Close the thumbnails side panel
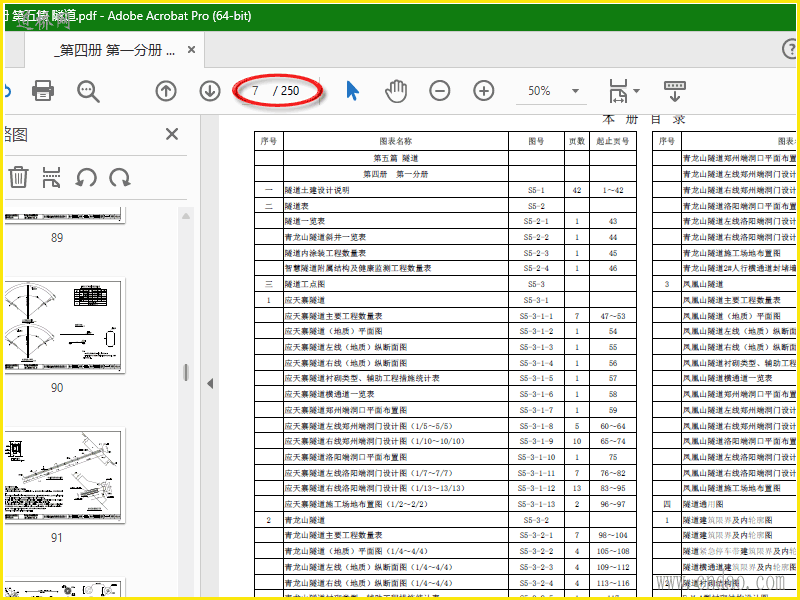 coord(172,134)
